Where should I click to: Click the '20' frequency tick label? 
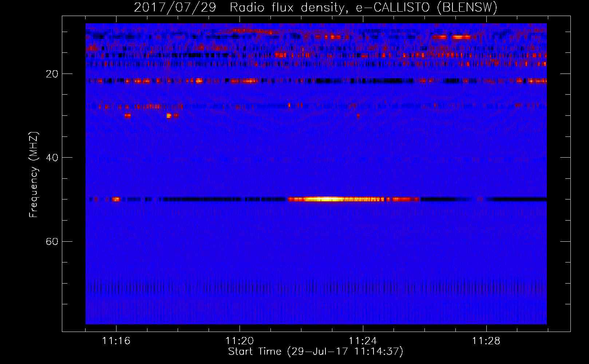(x=52, y=74)
